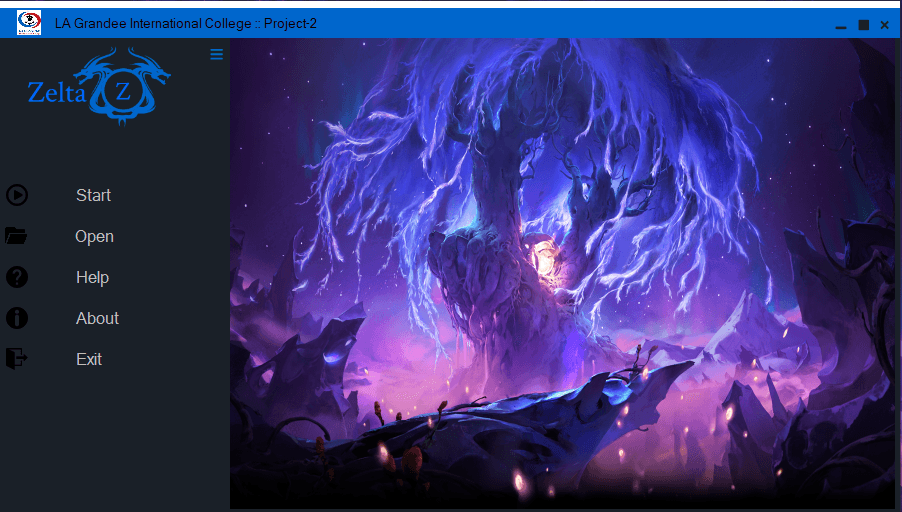Select the Start menu label
This screenshot has height=512, width=902.
pos(93,196)
